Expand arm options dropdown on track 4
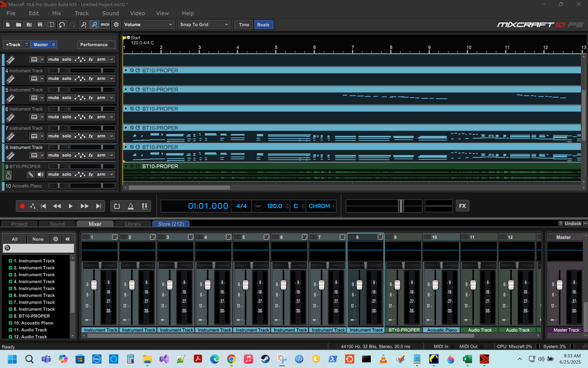Image resolution: width=588 pixels, height=368 pixels. pyautogui.click(x=112, y=79)
